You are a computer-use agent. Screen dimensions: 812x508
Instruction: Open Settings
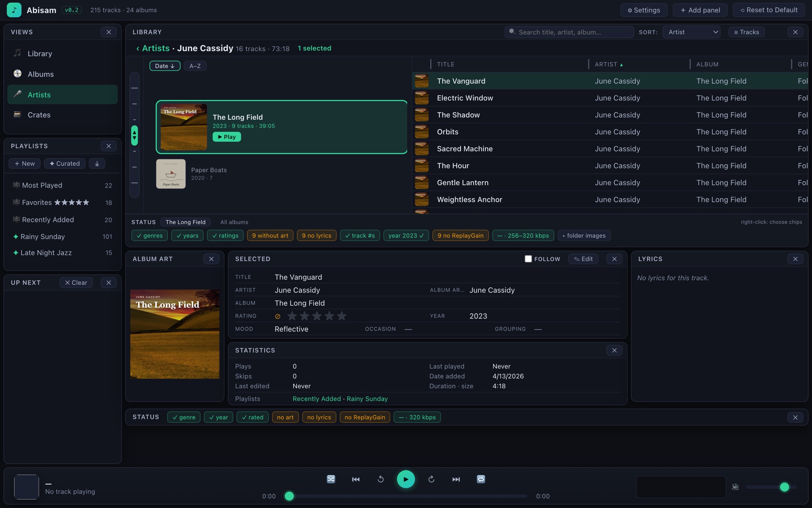point(644,10)
